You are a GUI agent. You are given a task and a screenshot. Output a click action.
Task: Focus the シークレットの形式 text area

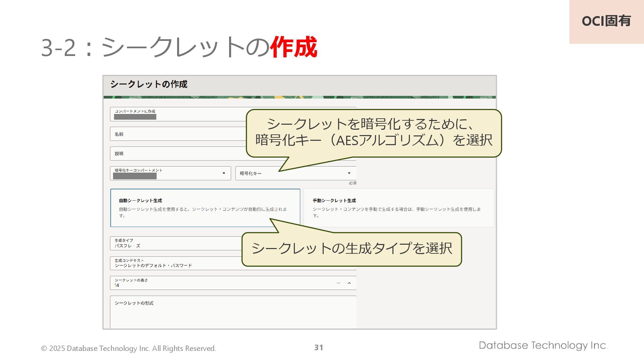coord(233,313)
